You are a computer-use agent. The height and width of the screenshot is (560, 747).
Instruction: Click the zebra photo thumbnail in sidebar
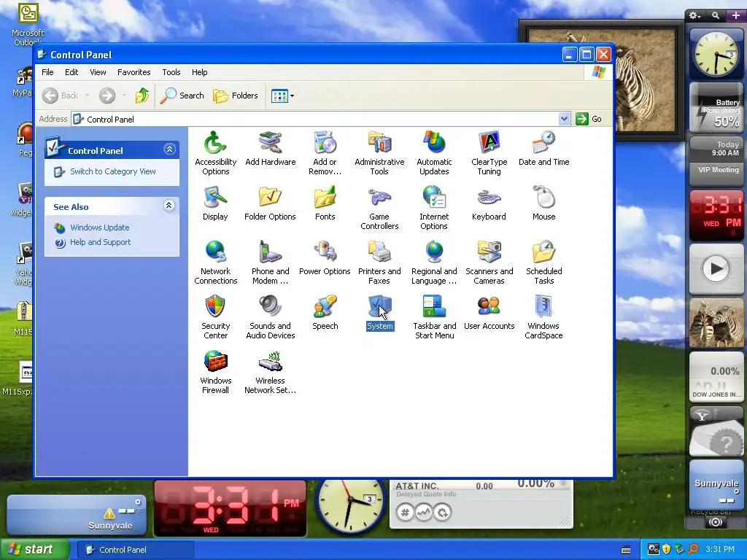click(x=716, y=324)
